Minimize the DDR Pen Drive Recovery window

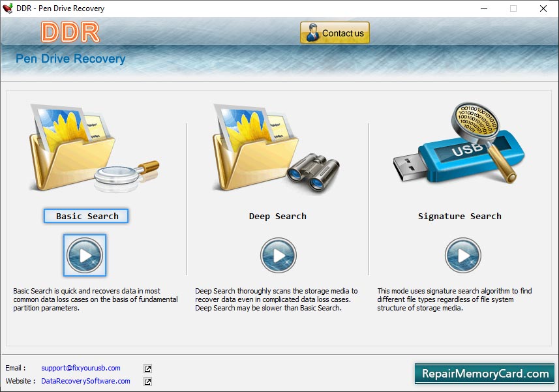[x=484, y=8]
